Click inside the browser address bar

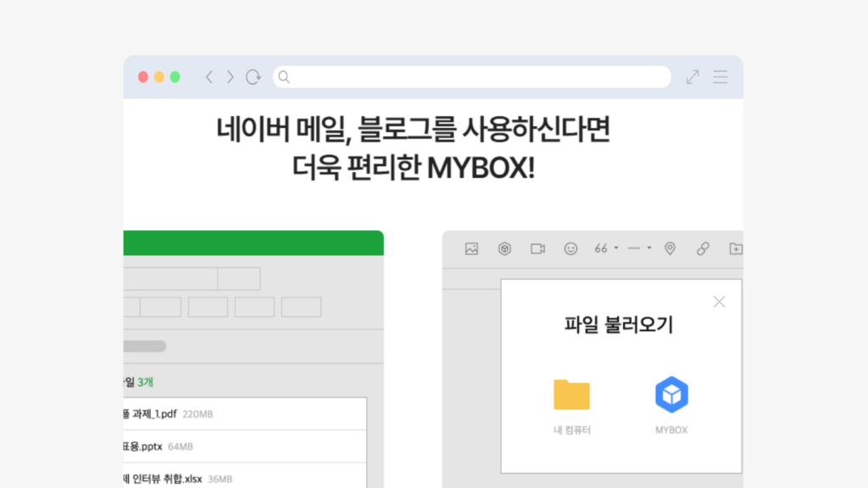point(471,76)
